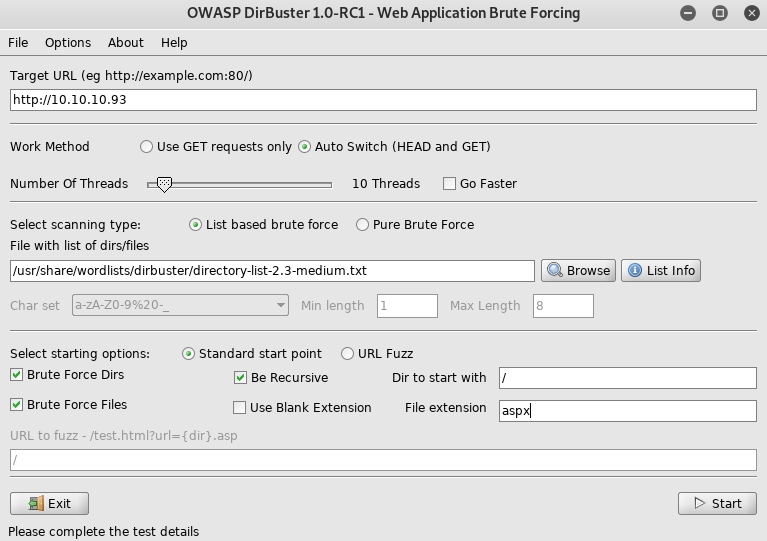767x541 pixels.
Task: Click the Min length field
Action: click(x=407, y=306)
